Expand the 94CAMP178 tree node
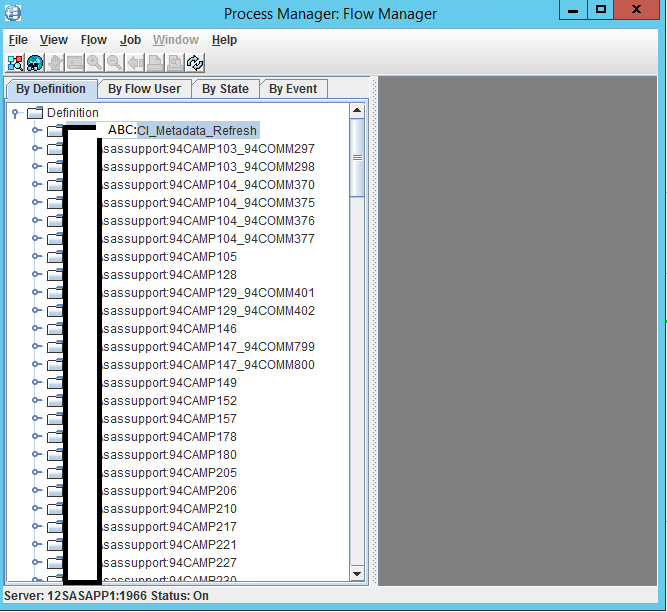 coord(37,436)
